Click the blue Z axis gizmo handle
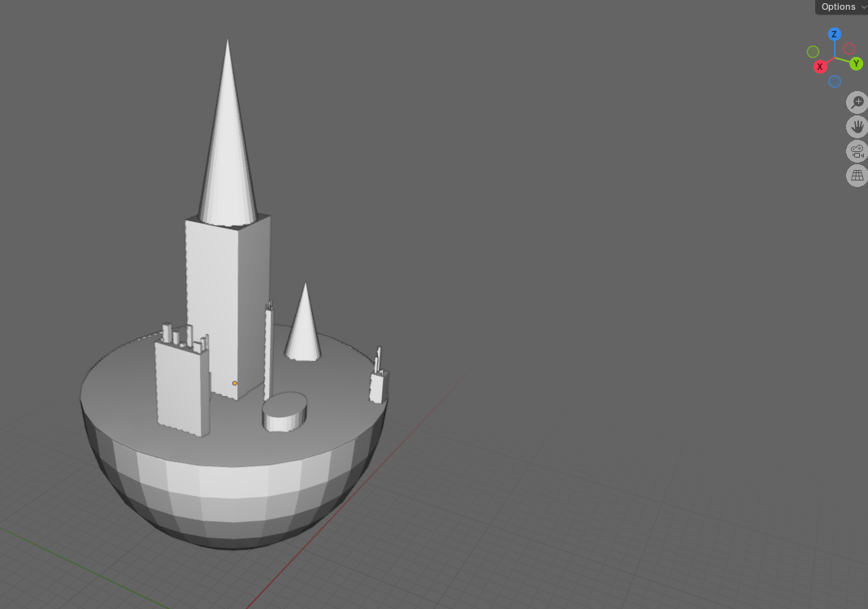This screenshot has width=868, height=609. [x=834, y=34]
